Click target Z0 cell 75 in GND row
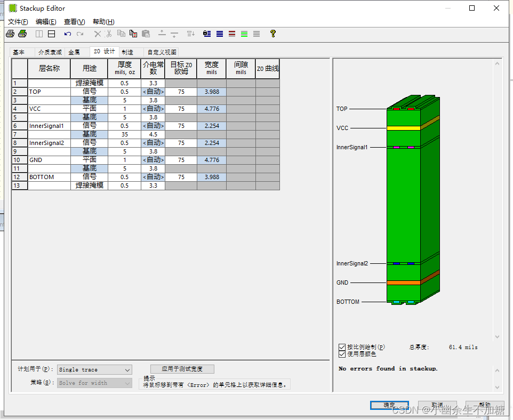This screenshot has width=513, height=420. (181, 160)
